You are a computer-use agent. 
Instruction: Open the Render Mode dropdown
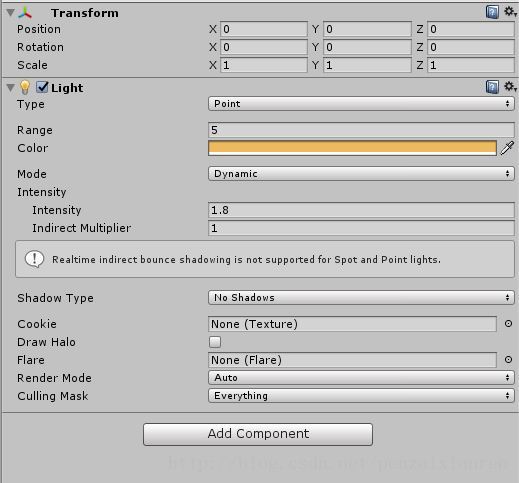[x=361, y=378]
